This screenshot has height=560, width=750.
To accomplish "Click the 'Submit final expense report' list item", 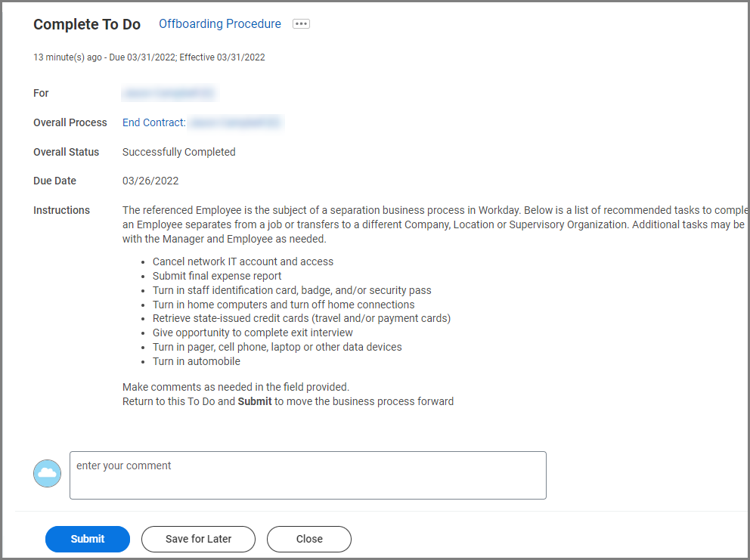I will click(217, 276).
